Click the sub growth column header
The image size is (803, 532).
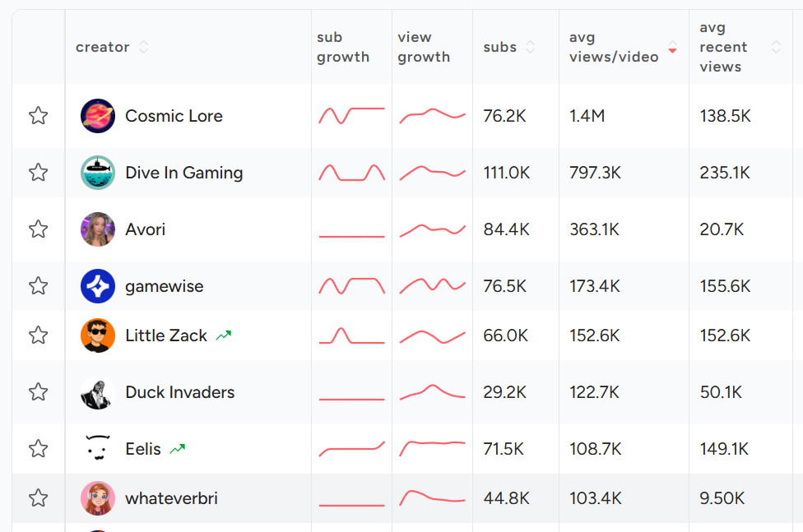click(x=343, y=47)
